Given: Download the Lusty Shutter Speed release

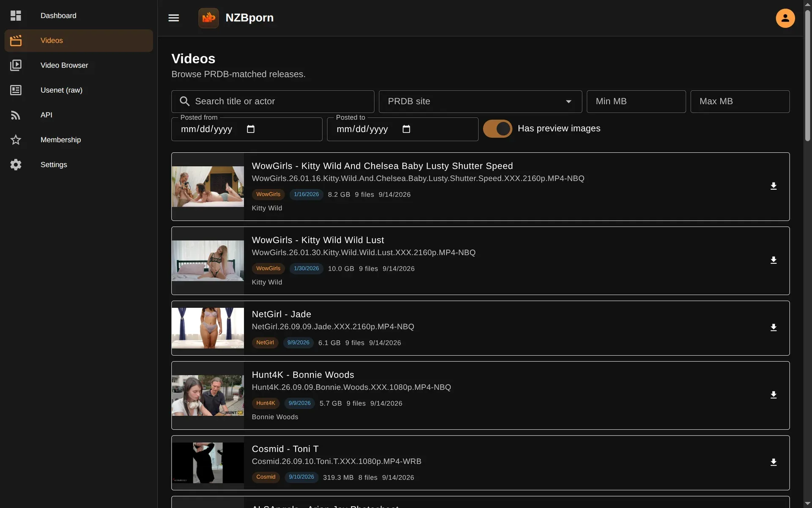Looking at the screenshot, I should point(774,186).
